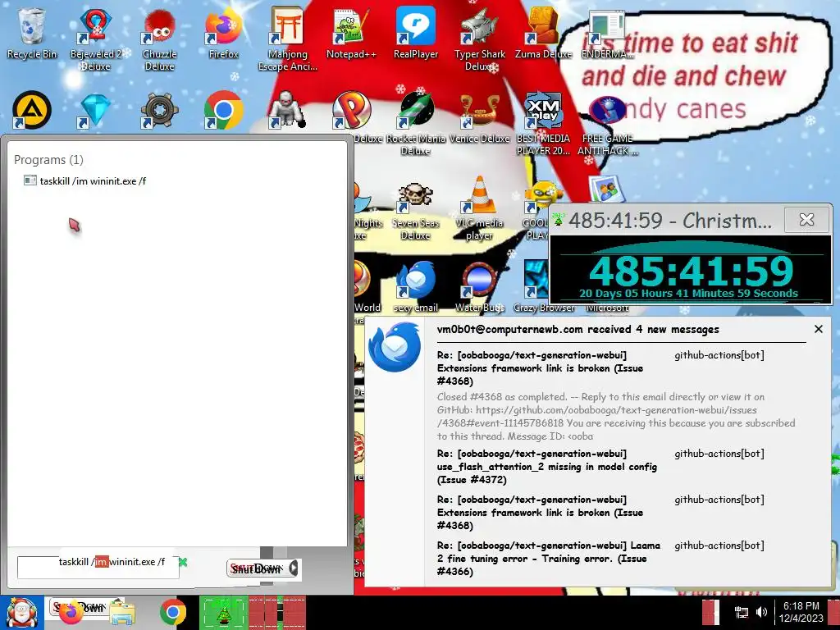The image size is (840, 630).
Task: Launch Seven Seas Deluxe shortcut
Action: 416,211
